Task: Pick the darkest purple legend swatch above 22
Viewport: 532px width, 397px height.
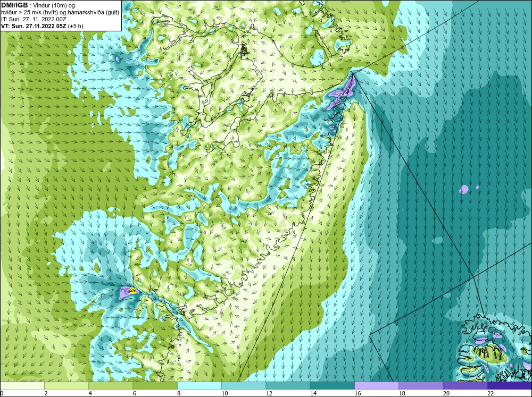Action: point(510,386)
